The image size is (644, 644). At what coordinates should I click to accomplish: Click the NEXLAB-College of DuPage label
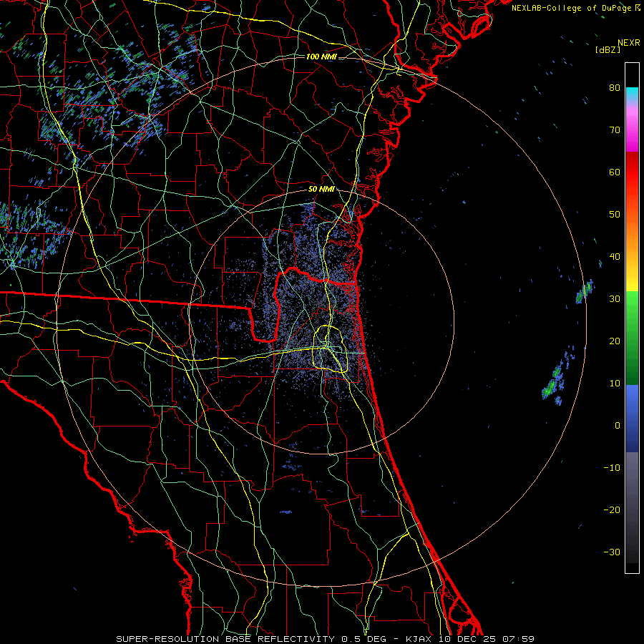coord(572,8)
